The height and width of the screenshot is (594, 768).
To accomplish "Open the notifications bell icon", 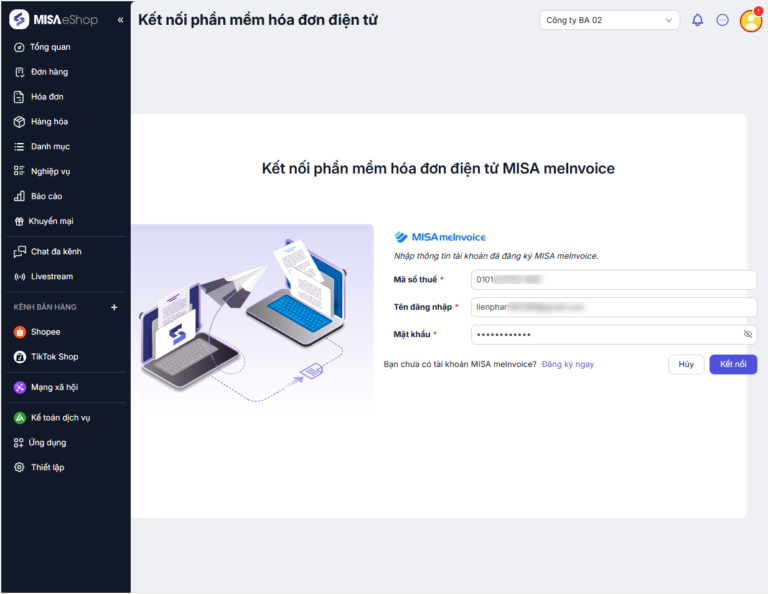I will [x=697, y=20].
